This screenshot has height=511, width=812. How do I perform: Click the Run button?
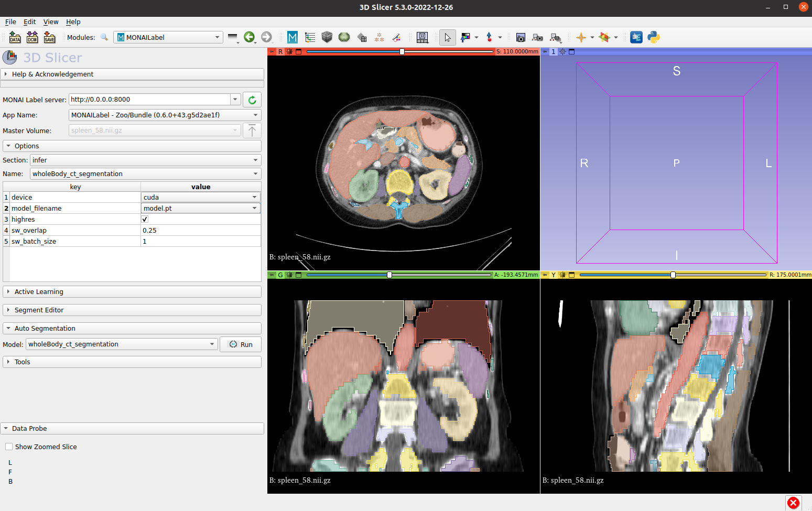241,344
